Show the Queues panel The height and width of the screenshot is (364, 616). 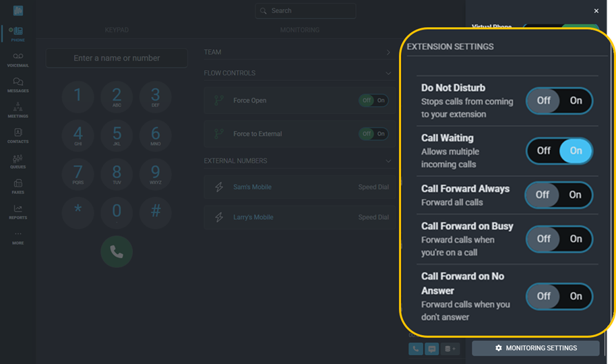pos(18,161)
